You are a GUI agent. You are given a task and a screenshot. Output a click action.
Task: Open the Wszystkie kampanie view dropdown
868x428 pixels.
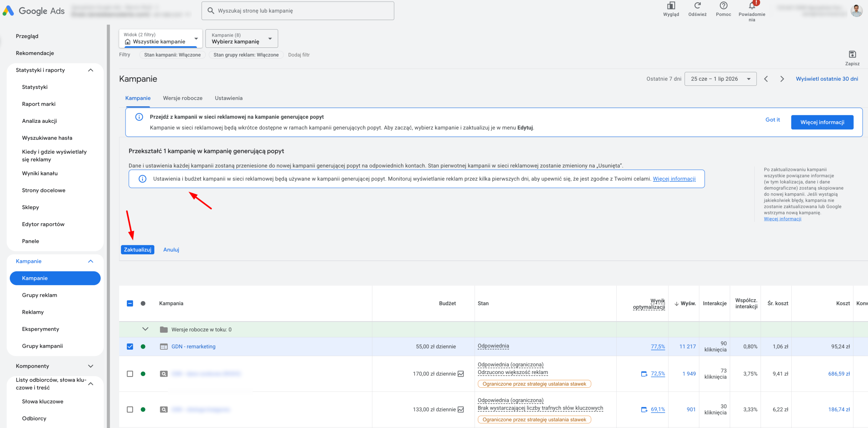point(161,38)
